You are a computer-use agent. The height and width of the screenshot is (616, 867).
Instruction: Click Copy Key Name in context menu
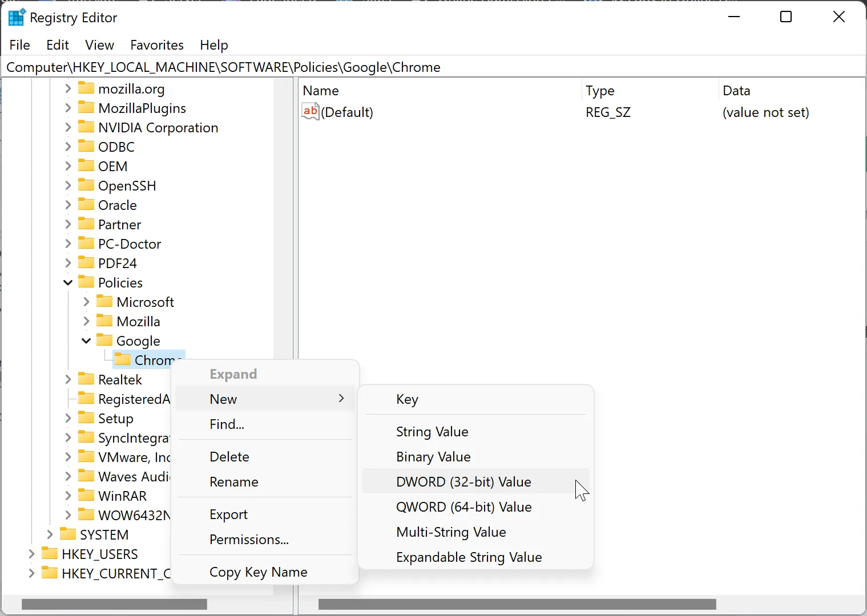pos(258,572)
